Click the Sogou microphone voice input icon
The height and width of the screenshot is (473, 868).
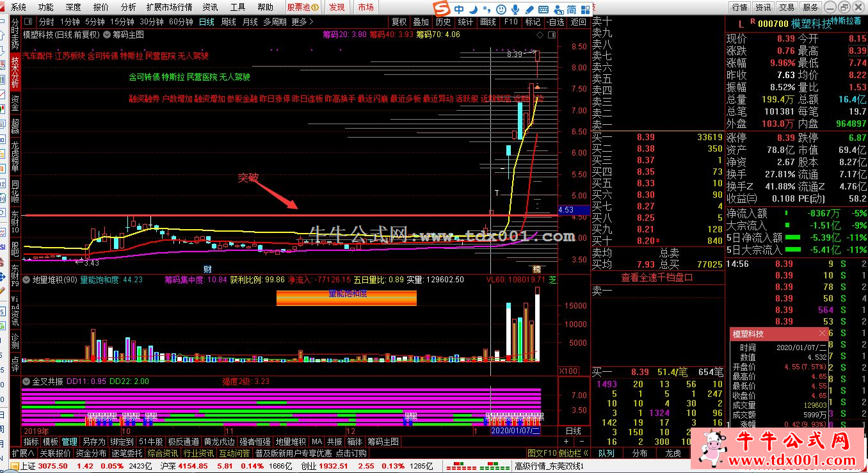[515, 10]
